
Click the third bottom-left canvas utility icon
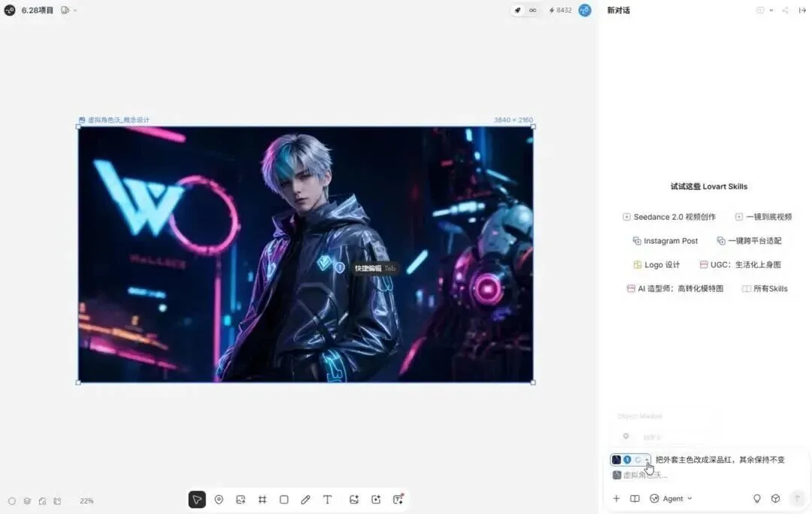click(x=42, y=501)
